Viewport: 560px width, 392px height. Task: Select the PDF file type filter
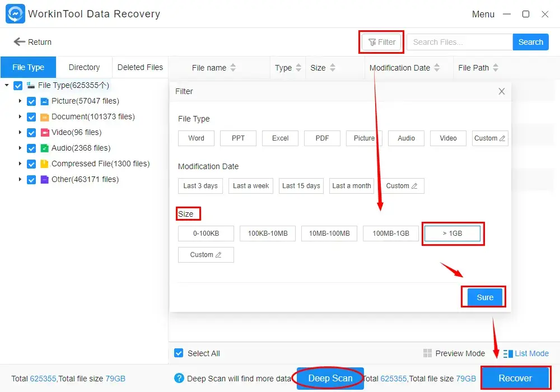pyautogui.click(x=322, y=138)
